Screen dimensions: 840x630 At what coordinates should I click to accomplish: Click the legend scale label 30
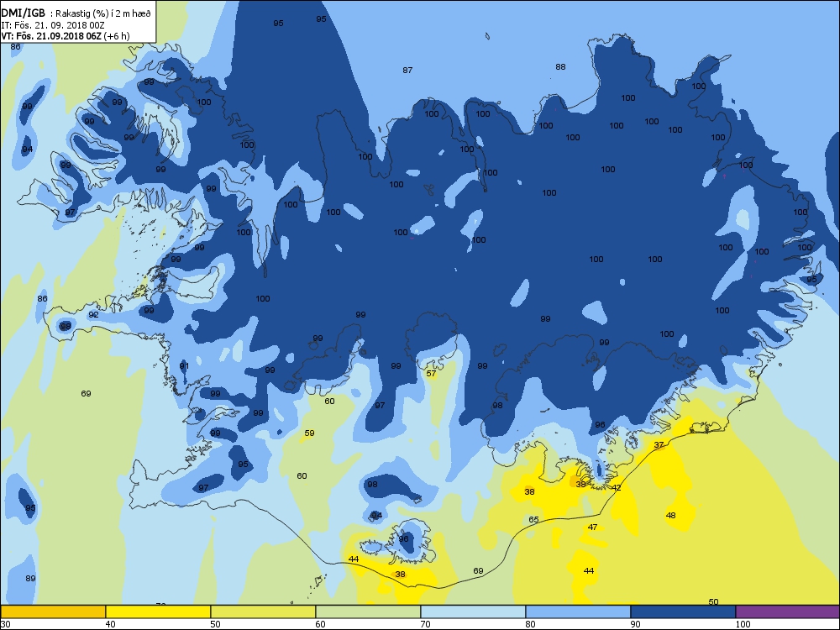click(x=5, y=624)
